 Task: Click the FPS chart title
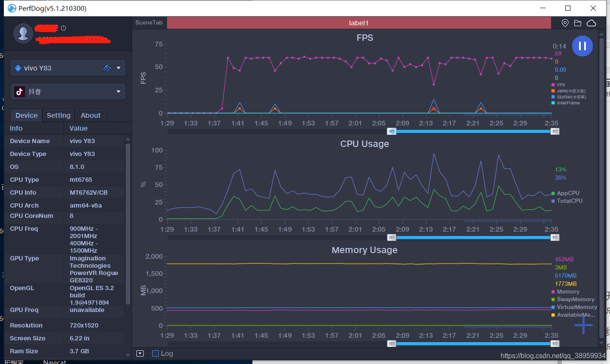click(365, 38)
